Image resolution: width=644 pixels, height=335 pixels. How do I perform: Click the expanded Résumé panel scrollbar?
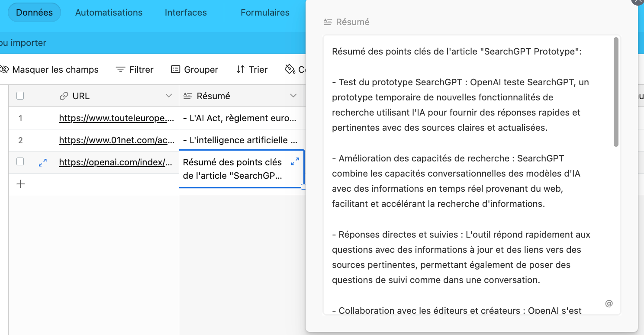616,92
